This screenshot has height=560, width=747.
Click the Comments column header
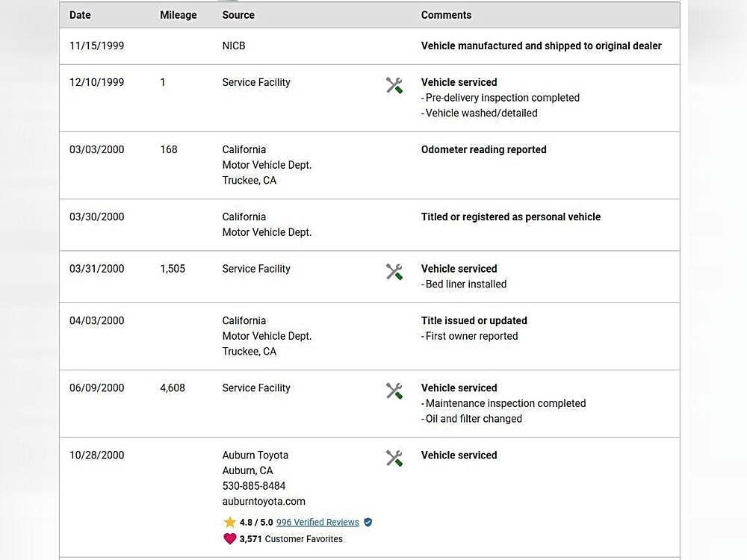[446, 15]
